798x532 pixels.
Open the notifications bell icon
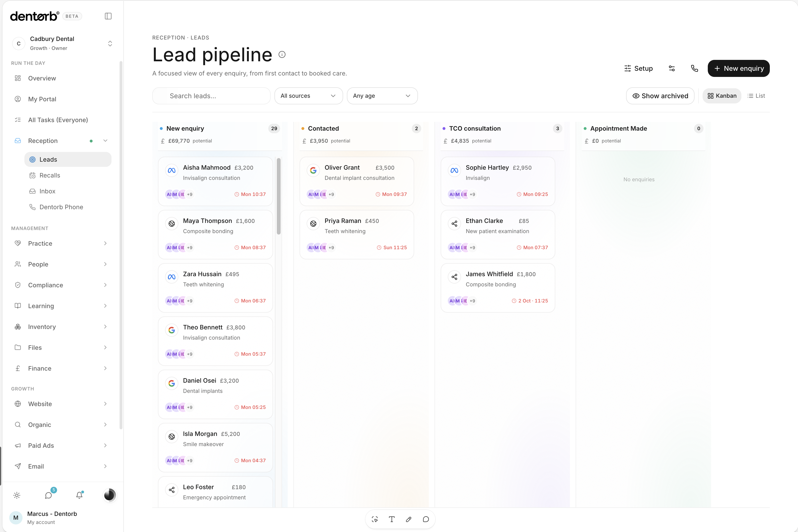pos(79,495)
